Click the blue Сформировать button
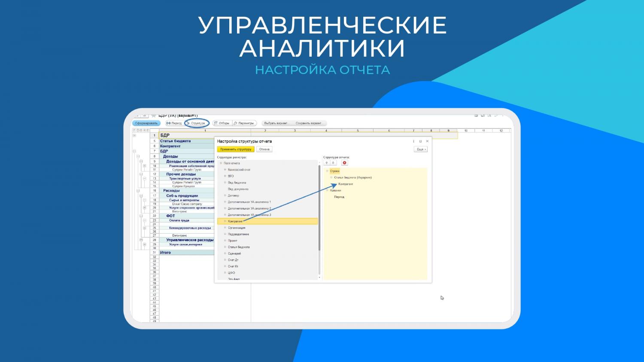Image resolution: width=644 pixels, height=362 pixels. pos(146,123)
